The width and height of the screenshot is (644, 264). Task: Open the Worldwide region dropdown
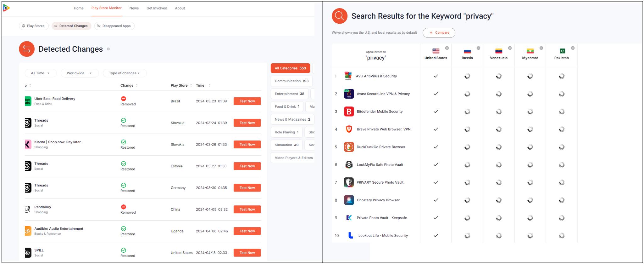(80, 73)
